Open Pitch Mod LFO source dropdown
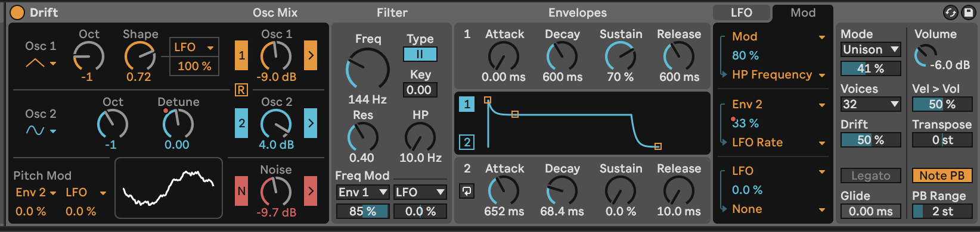This screenshot has height=232, width=980. [86, 193]
